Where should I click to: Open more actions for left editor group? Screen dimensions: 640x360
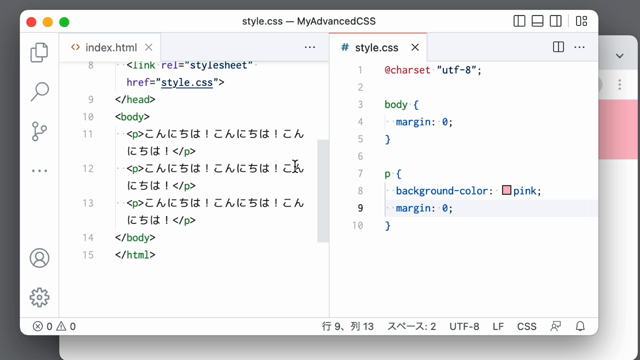310,47
